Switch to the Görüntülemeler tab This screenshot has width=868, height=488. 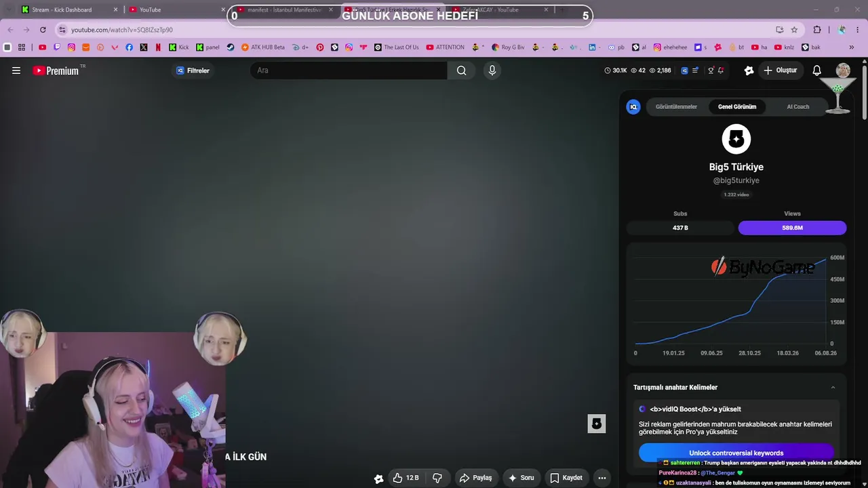676,107
